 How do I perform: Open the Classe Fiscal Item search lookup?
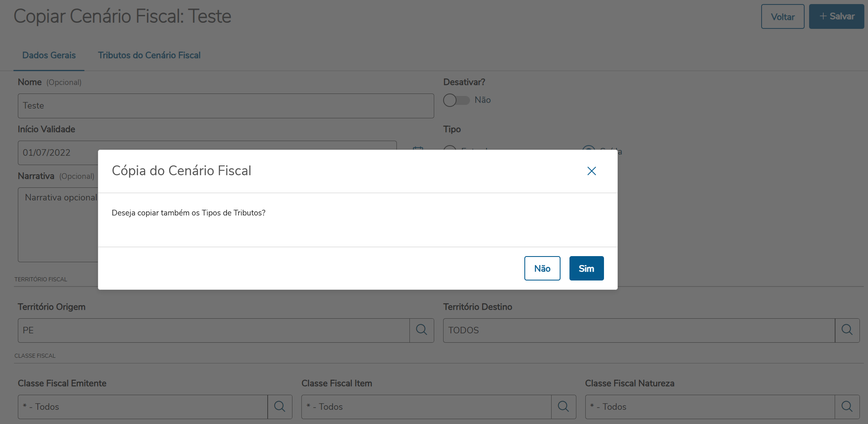tap(563, 407)
